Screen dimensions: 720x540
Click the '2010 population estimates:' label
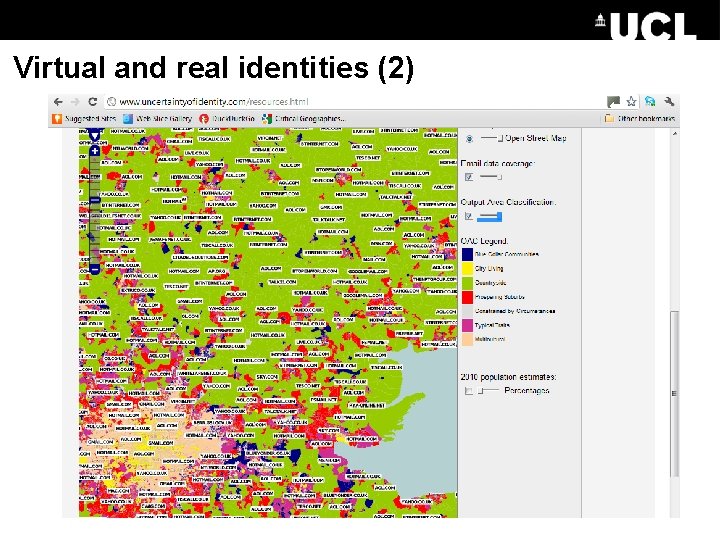pos(508,377)
